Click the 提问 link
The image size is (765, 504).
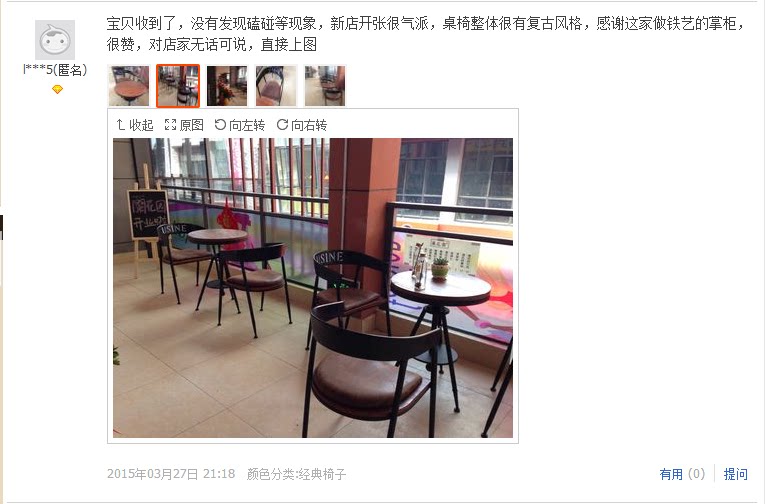[x=735, y=474]
